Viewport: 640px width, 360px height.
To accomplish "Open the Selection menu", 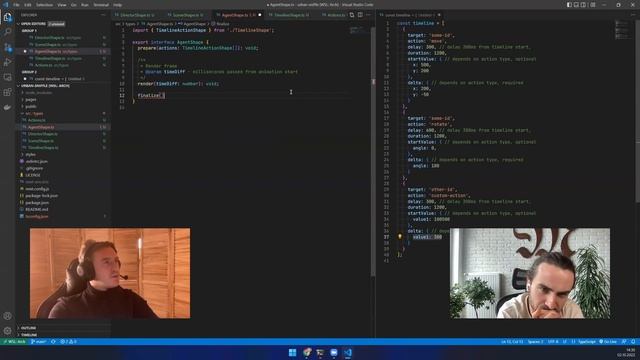I will 44,5.
